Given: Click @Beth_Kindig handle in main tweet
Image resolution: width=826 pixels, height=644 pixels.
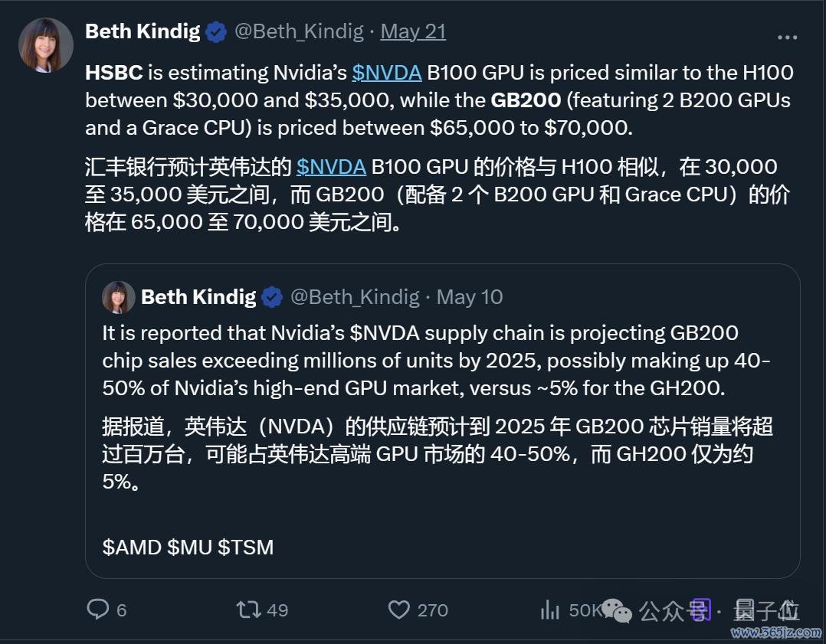Looking at the screenshot, I should point(299,31).
